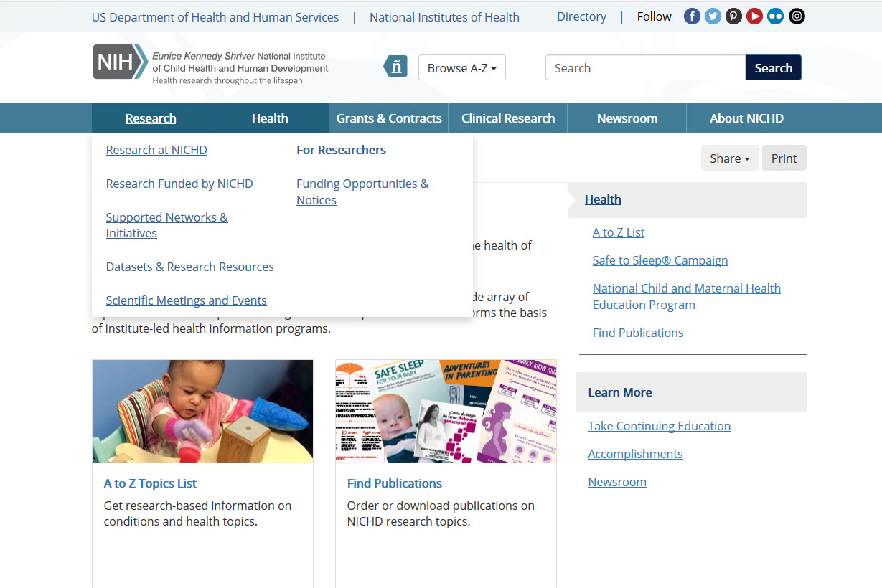Open the Funding Opportunities & Notices link

coord(362,191)
